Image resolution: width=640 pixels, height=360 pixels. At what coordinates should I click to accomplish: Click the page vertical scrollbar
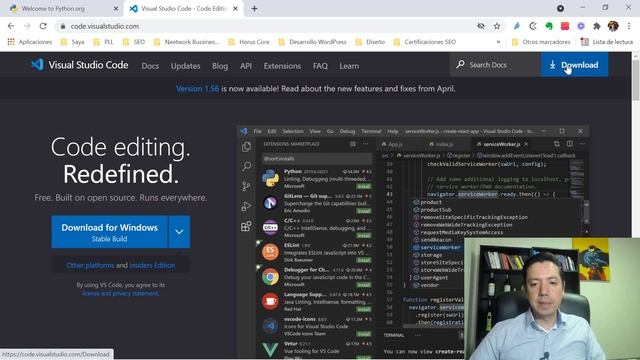(x=636, y=80)
